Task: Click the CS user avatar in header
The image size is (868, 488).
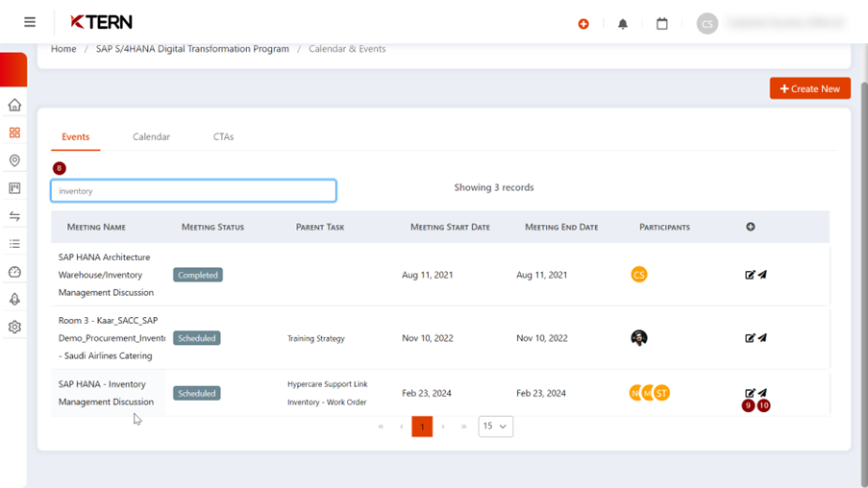Action: (x=707, y=23)
